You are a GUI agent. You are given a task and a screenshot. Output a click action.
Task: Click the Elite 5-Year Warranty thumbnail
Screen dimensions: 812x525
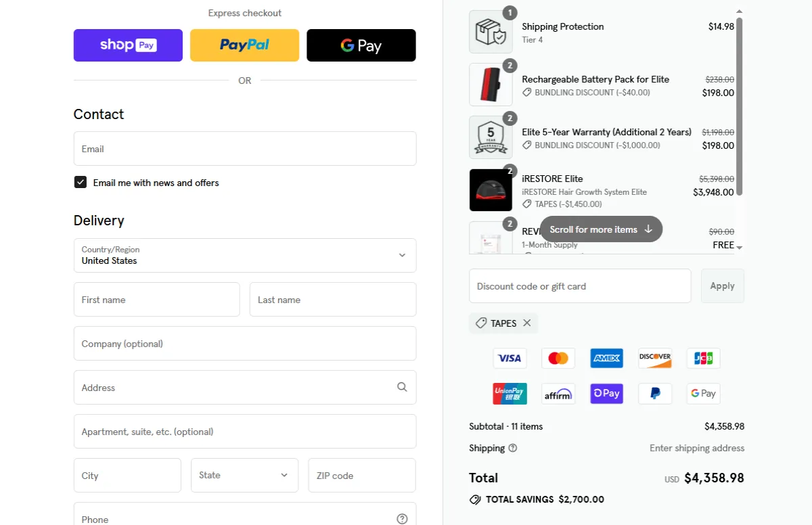click(x=491, y=137)
